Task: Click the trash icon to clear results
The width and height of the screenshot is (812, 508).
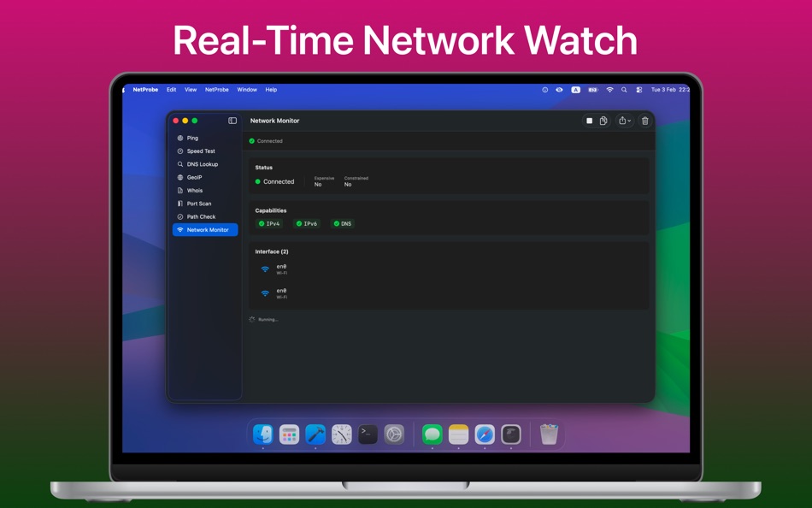Action: [x=644, y=121]
